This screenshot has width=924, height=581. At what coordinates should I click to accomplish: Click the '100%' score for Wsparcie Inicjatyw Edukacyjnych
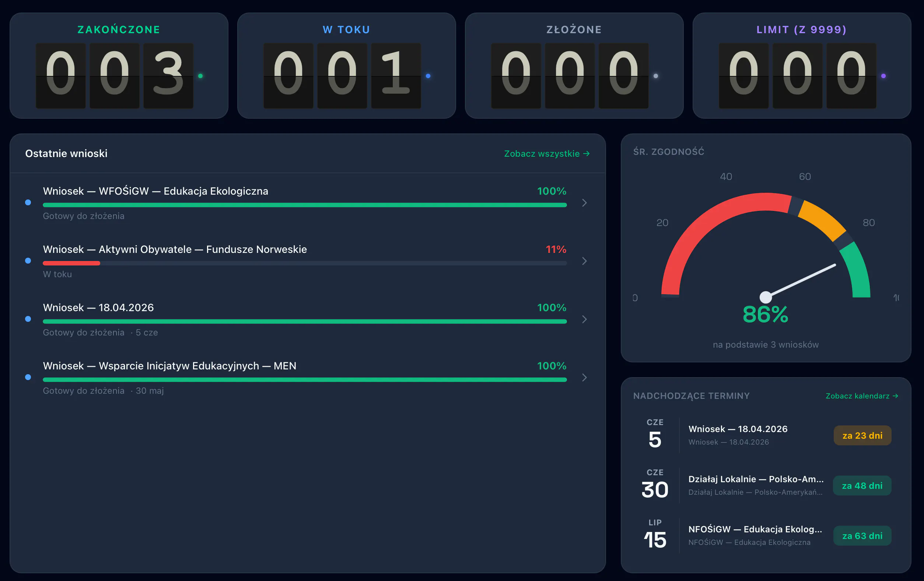point(552,366)
